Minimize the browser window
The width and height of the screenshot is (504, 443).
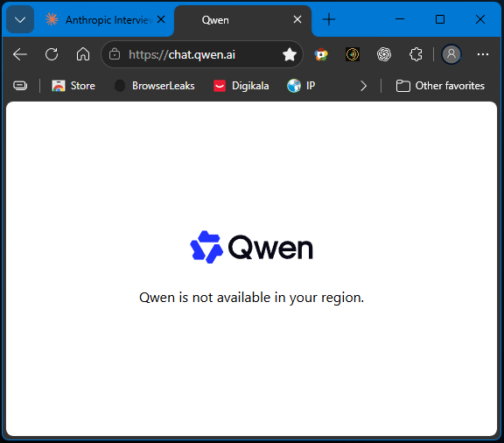coord(400,19)
